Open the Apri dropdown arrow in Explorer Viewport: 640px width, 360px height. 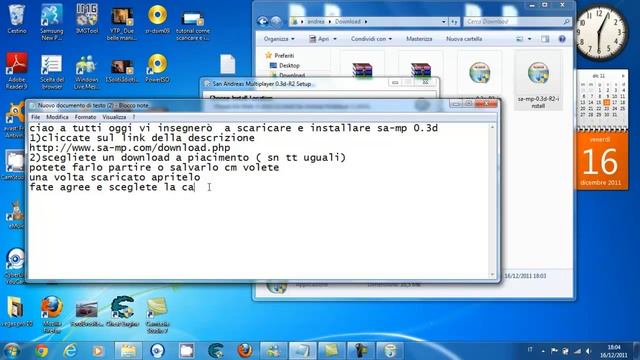coord(335,39)
